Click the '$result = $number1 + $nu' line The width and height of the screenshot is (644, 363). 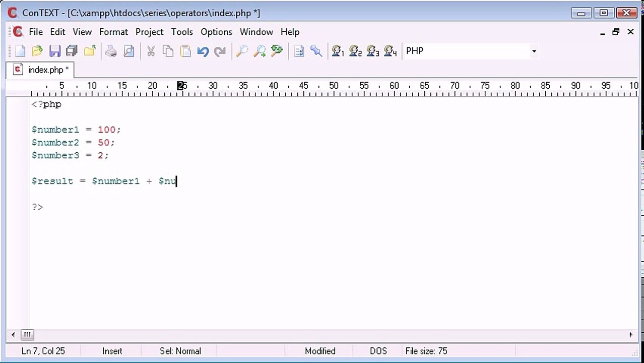pos(104,181)
